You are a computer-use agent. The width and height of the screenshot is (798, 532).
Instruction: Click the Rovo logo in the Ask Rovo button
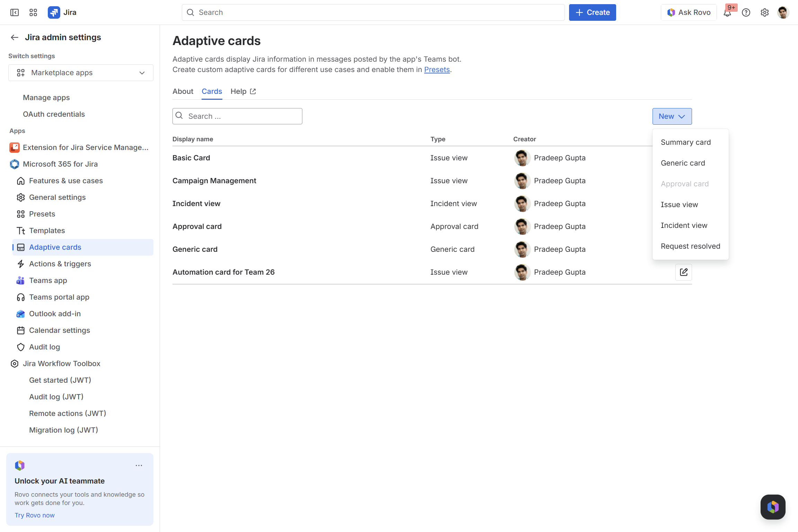[671, 12]
